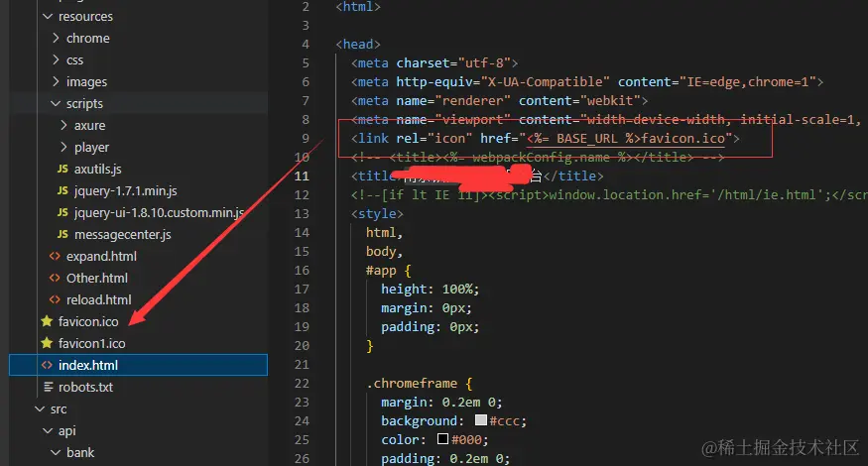The width and height of the screenshot is (868, 466).
Task: Click line number 9 in the gutter
Action: (306, 139)
